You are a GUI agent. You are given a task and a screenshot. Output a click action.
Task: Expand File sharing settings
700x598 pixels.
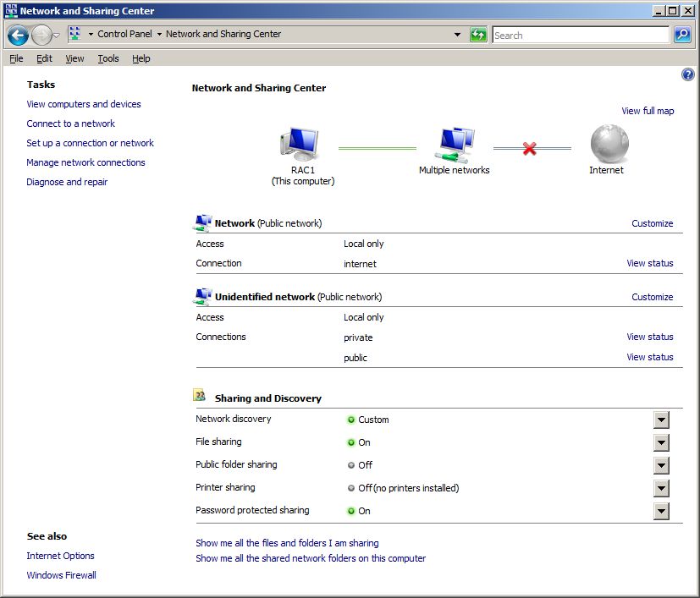661,442
